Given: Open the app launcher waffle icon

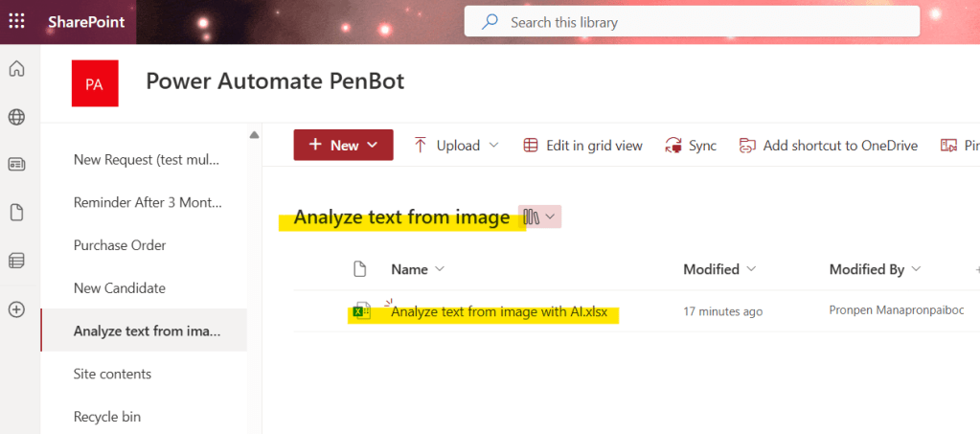Looking at the screenshot, I should pyautogui.click(x=17, y=21).
